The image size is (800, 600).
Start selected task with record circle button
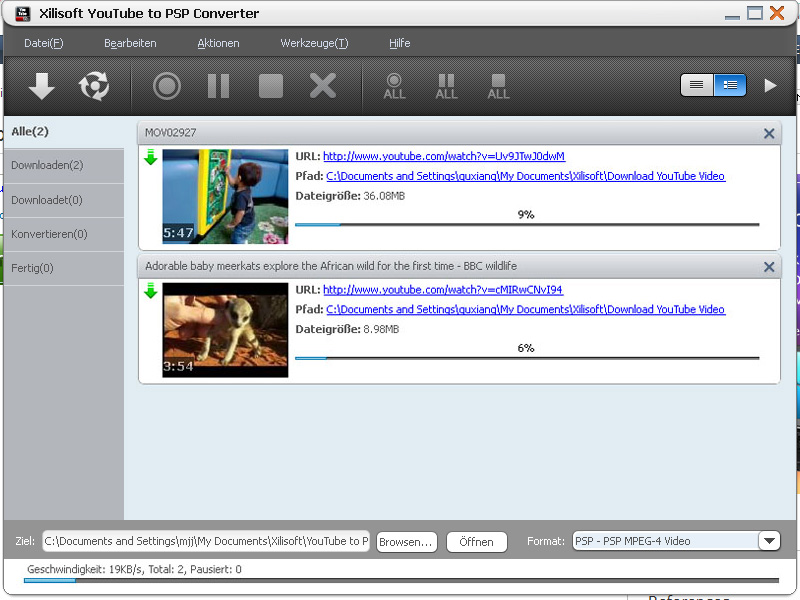click(x=167, y=86)
